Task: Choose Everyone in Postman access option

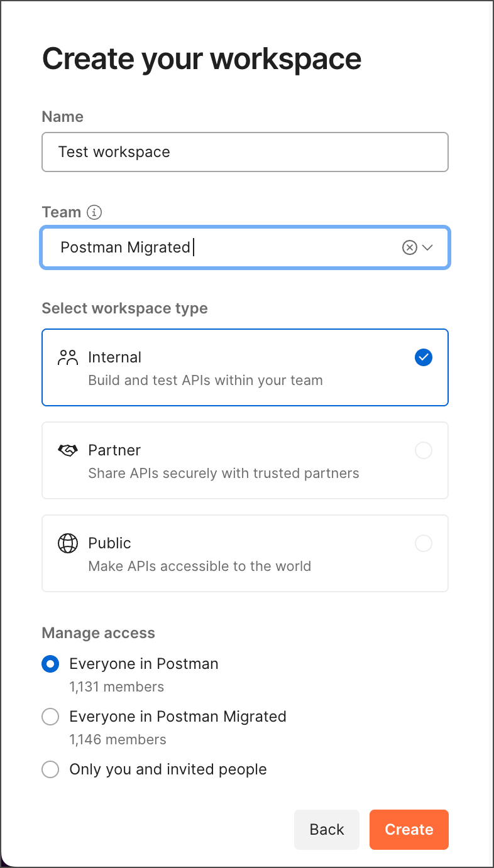Action: pyautogui.click(x=50, y=664)
